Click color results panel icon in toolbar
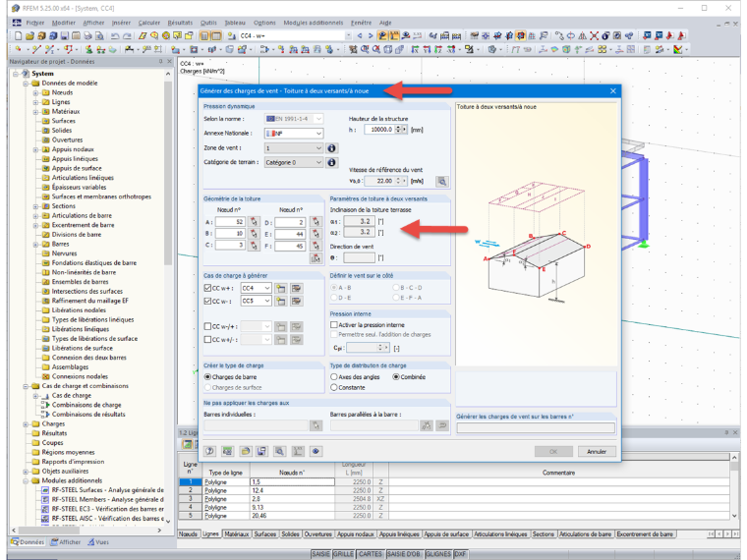Viewport: 747px width, 560px height. (x=677, y=49)
